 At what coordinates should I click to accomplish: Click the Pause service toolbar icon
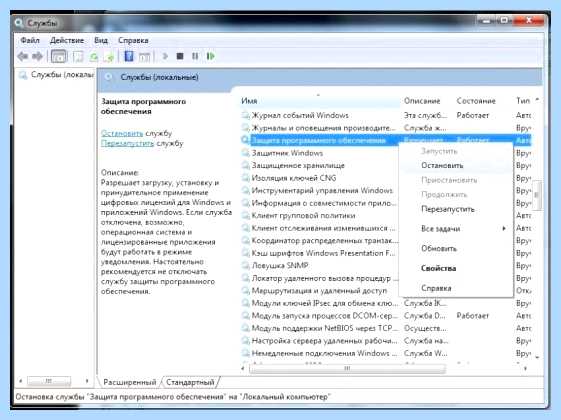pos(195,56)
